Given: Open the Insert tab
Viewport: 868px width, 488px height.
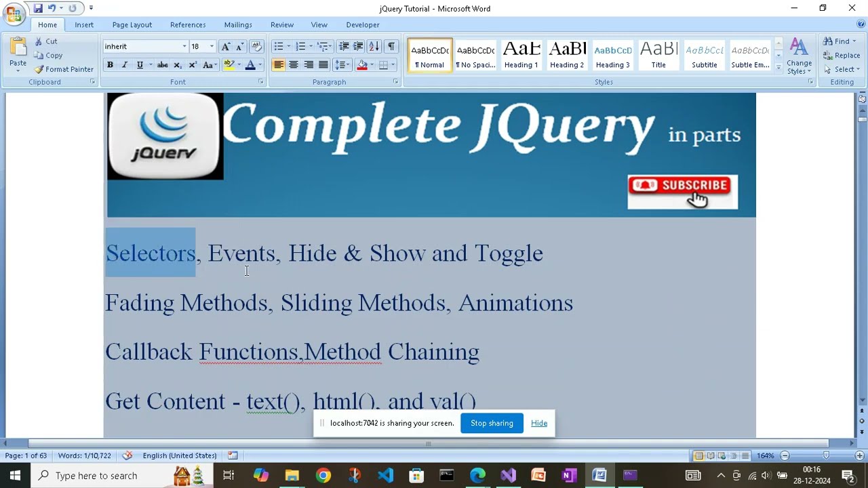Looking at the screenshot, I should [84, 24].
